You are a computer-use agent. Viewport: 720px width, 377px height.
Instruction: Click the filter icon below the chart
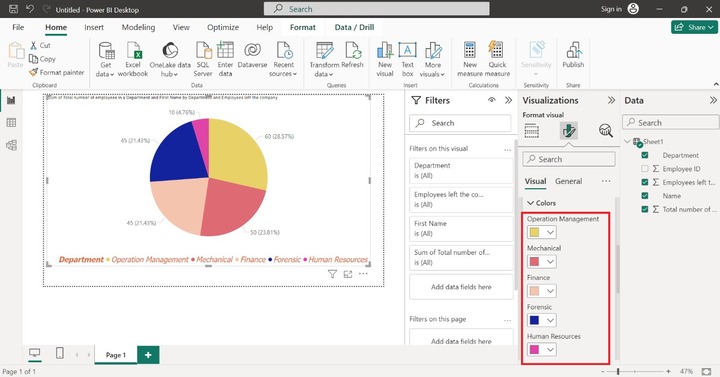point(332,274)
